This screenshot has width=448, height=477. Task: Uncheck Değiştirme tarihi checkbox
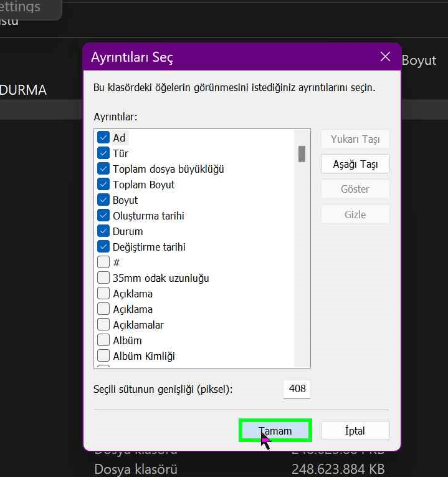tap(103, 246)
